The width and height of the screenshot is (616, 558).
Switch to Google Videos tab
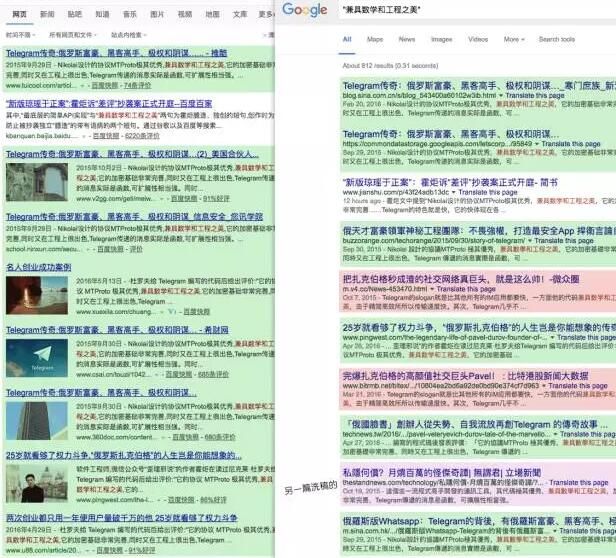click(x=478, y=39)
